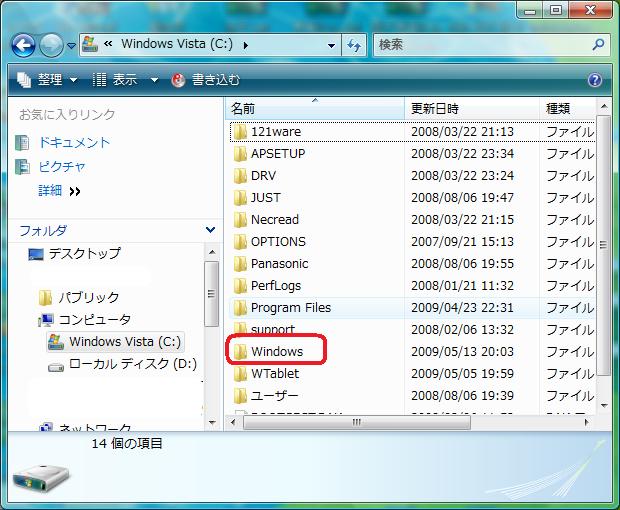Screen dimensions: 620x510
Task: Click the file list vertical scrollbar thumb
Action: [x=603, y=245]
